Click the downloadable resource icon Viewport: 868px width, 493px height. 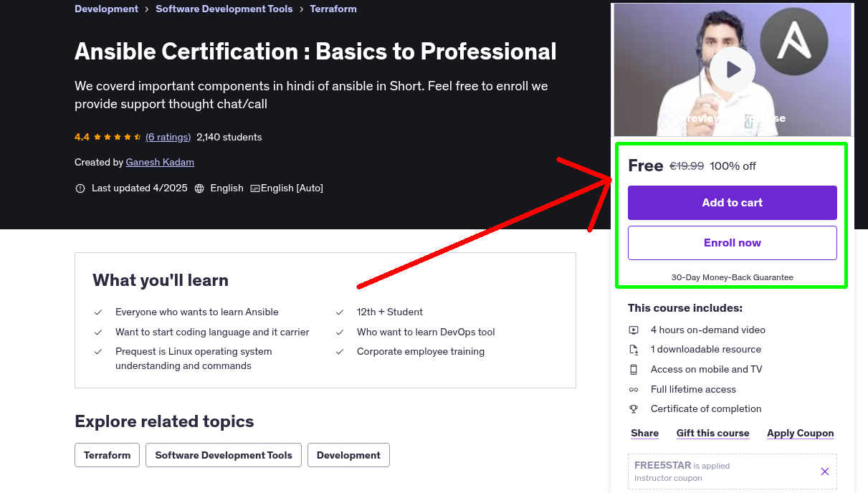point(634,349)
